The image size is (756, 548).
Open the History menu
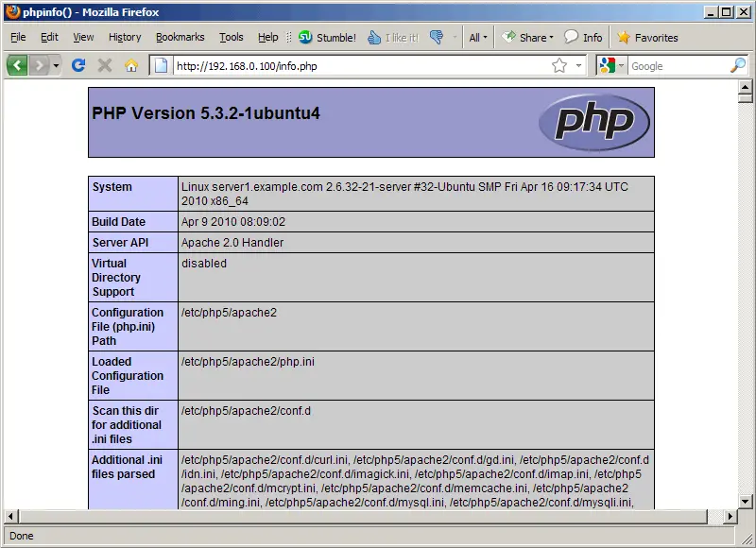pyautogui.click(x=125, y=37)
